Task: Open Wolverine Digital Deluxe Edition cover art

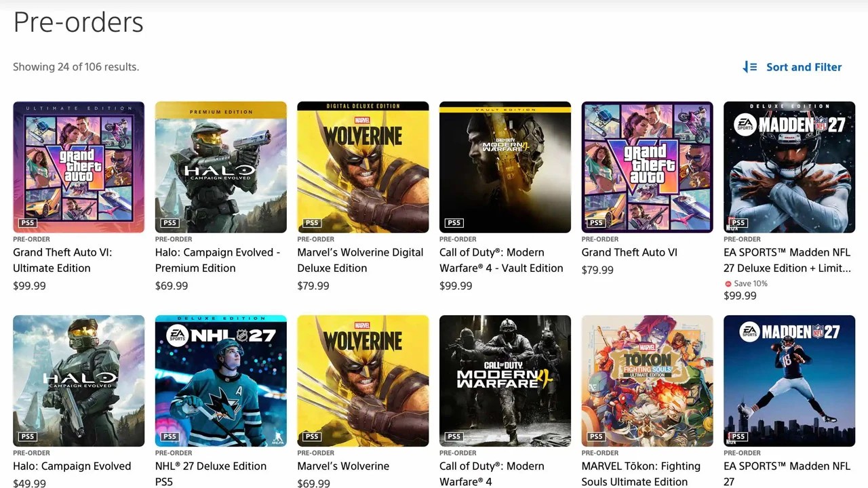Action: click(363, 167)
